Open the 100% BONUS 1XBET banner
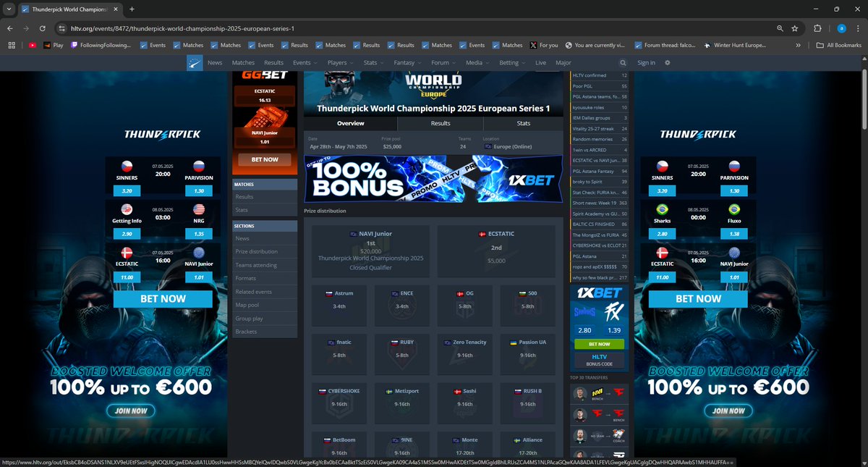Viewport: 868px width, 467px height. (433, 179)
